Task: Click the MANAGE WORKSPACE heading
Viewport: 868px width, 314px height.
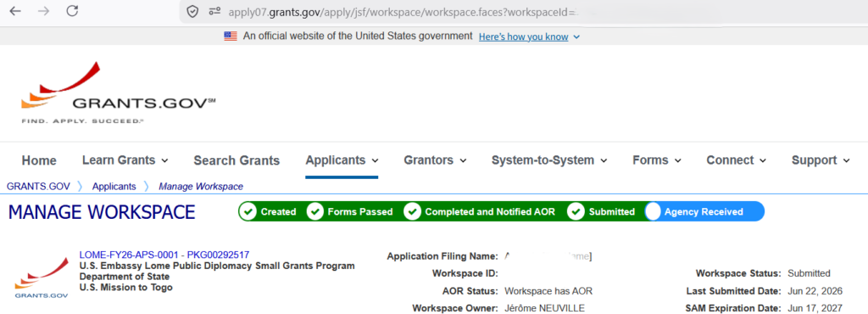Action: coord(102,212)
